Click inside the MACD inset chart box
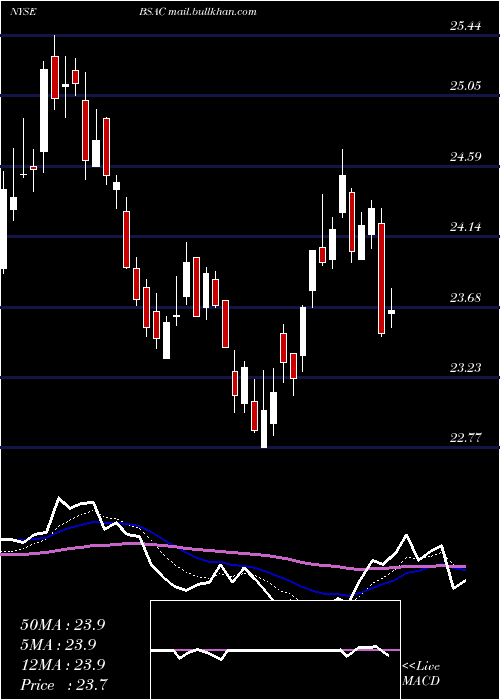Screen dimensions: 500x700 coord(275,650)
